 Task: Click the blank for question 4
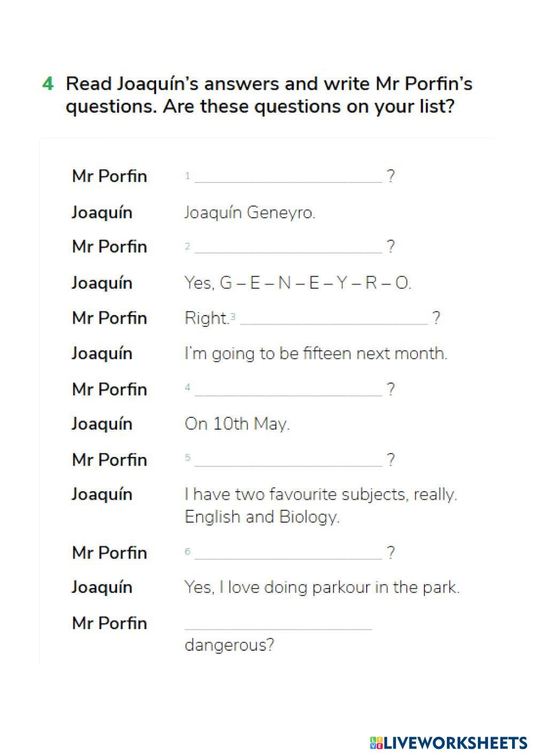click(x=289, y=389)
